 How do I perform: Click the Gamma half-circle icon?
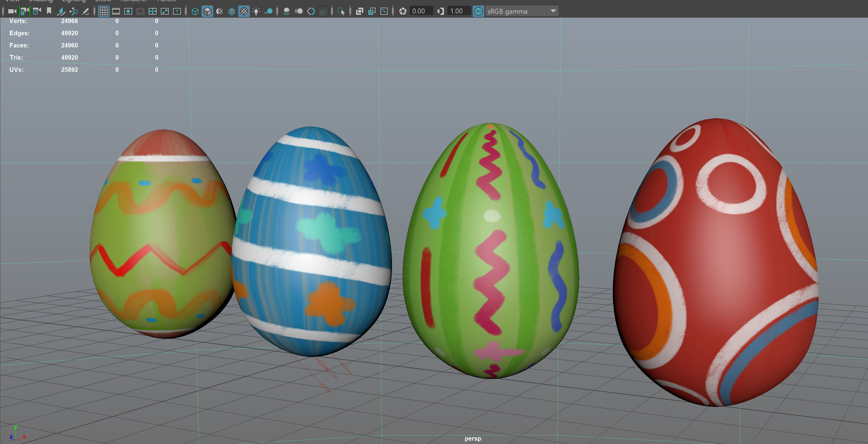(440, 11)
